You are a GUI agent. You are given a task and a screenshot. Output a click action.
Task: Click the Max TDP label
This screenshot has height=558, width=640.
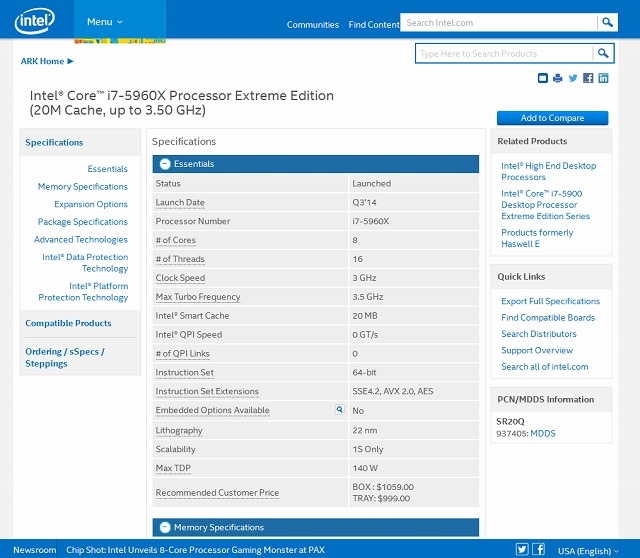[x=173, y=468]
